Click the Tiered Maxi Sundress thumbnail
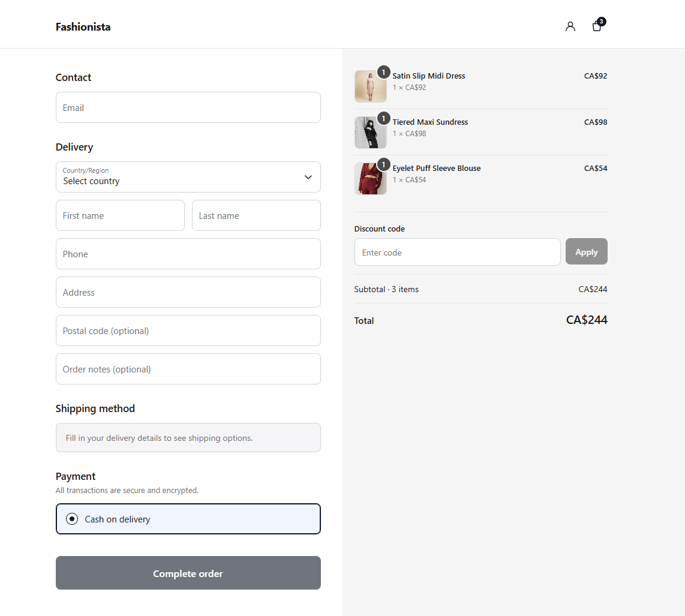The height and width of the screenshot is (616, 685). click(371, 133)
